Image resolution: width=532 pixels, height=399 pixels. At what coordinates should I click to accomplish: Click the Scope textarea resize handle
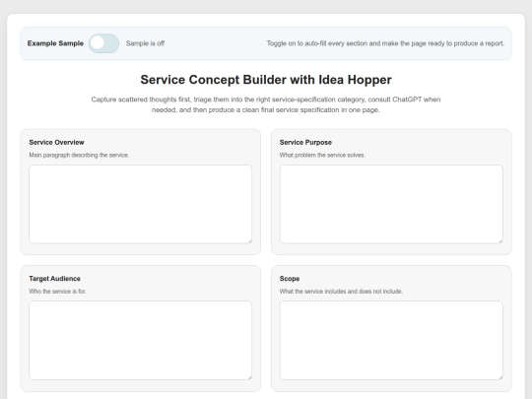pos(500,377)
